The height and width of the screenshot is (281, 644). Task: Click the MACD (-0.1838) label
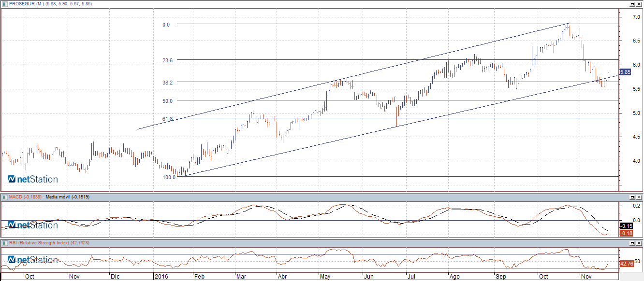click(26, 197)
